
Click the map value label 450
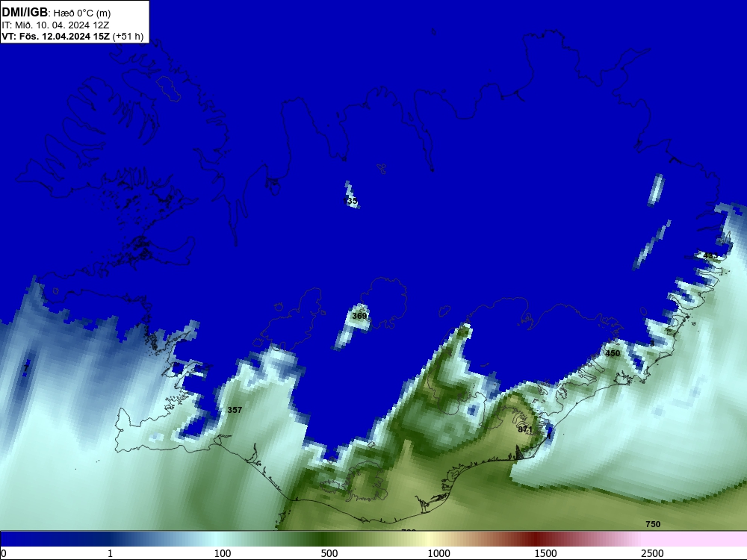tap(613, 353)
